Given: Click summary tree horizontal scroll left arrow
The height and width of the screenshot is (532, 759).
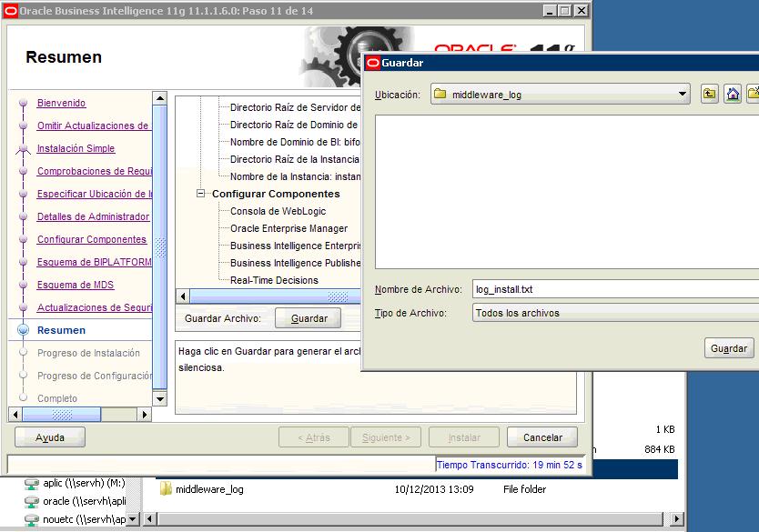Looking at the screenshot, I should (183, 296).
